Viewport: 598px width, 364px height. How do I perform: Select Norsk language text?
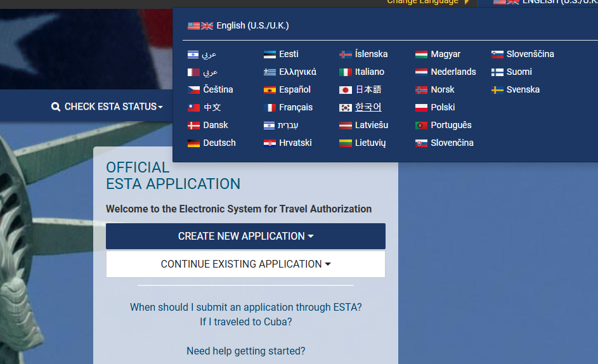443,90
